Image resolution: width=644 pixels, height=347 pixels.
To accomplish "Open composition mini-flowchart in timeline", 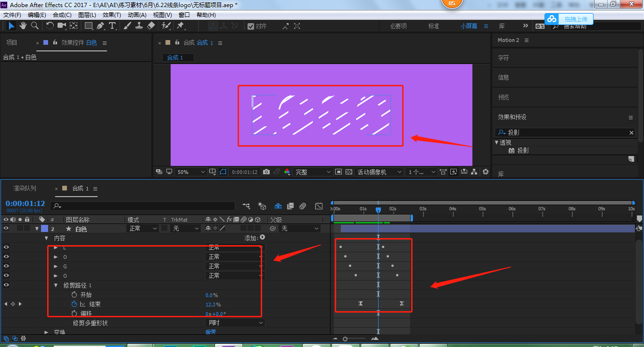I will pos(246,206).
